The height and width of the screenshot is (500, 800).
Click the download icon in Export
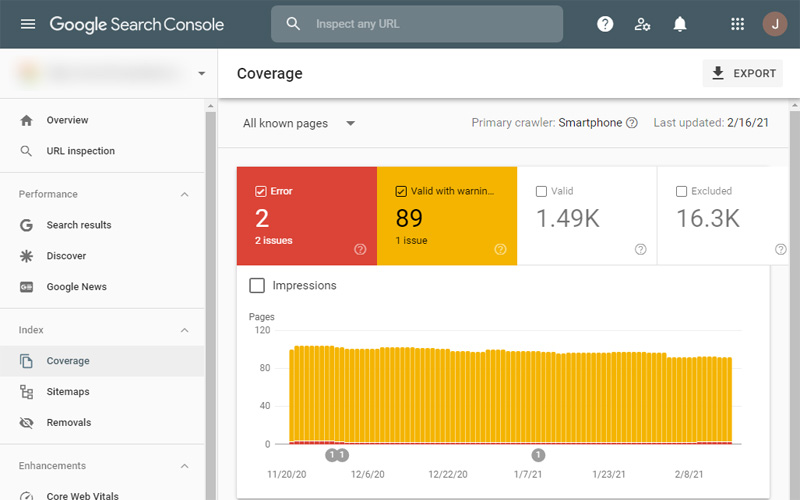tap(718, 73)
